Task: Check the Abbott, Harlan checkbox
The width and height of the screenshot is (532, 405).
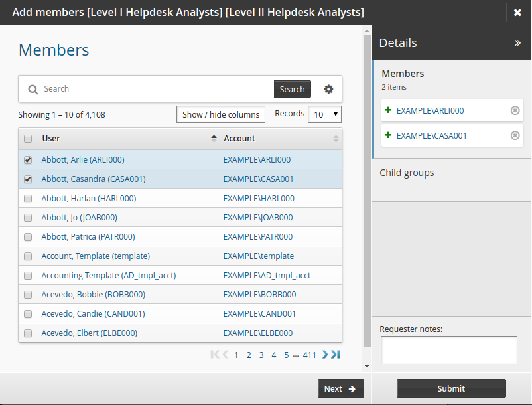Action: point(28,199)
